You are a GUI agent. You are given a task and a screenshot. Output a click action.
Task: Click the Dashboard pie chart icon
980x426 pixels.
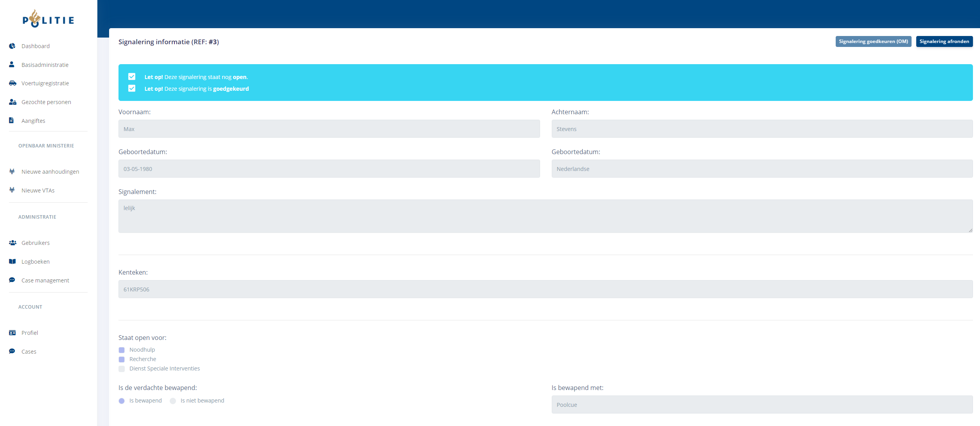(x=12, y=46)
